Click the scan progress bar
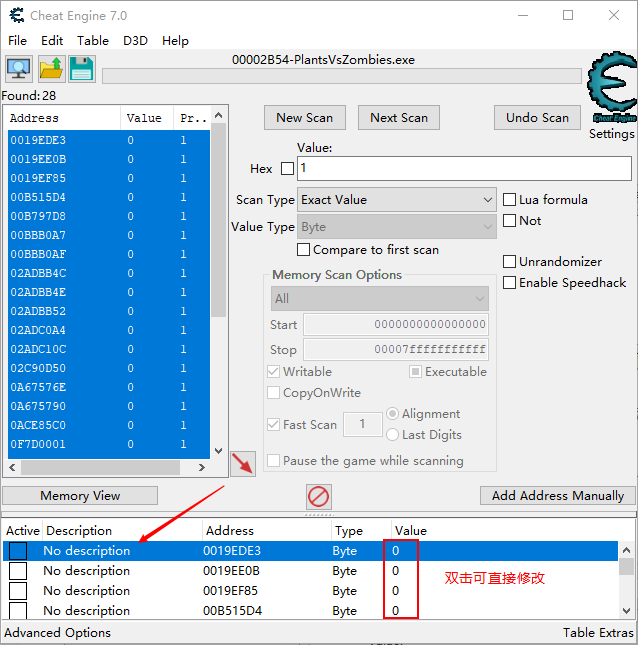 click(342, 76)
